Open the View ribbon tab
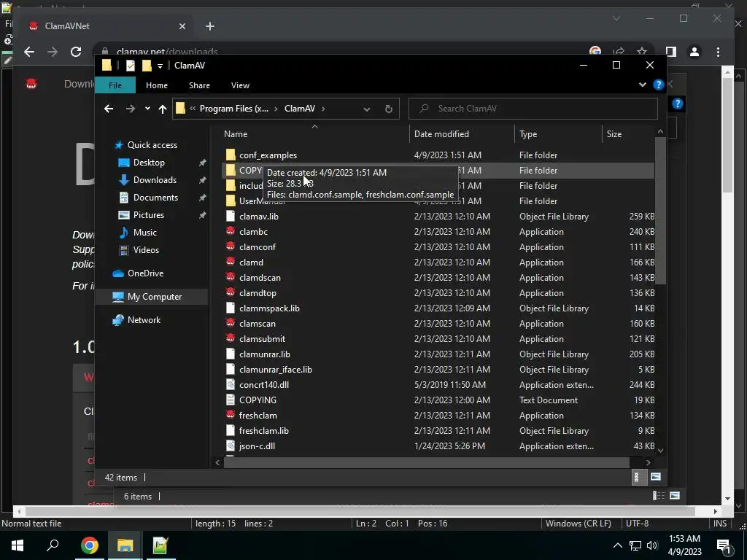747x560 pixels. tap(240, 85)
